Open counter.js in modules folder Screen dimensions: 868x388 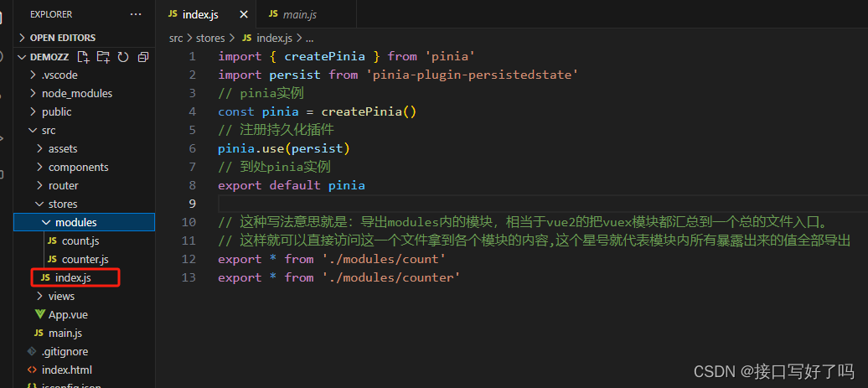click(x=85, y=259)
